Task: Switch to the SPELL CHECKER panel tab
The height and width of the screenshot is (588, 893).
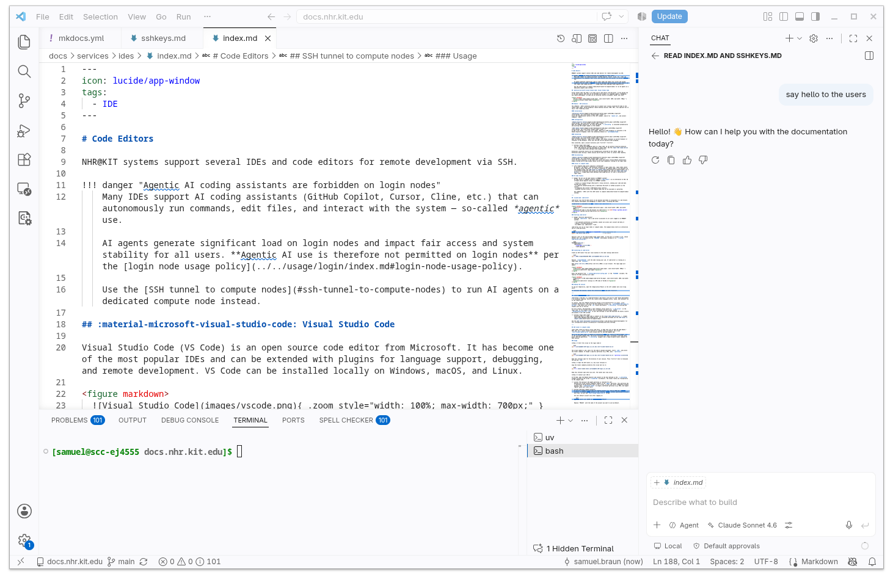Action: (x=354, y=420)
